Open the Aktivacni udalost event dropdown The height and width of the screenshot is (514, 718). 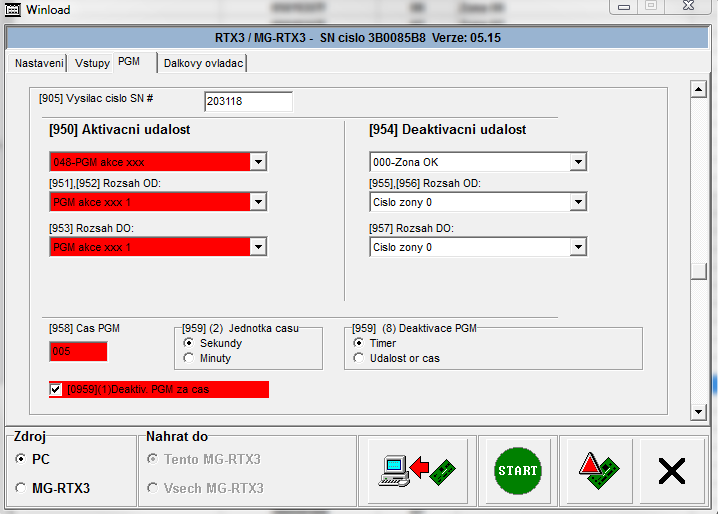[258, 162]
